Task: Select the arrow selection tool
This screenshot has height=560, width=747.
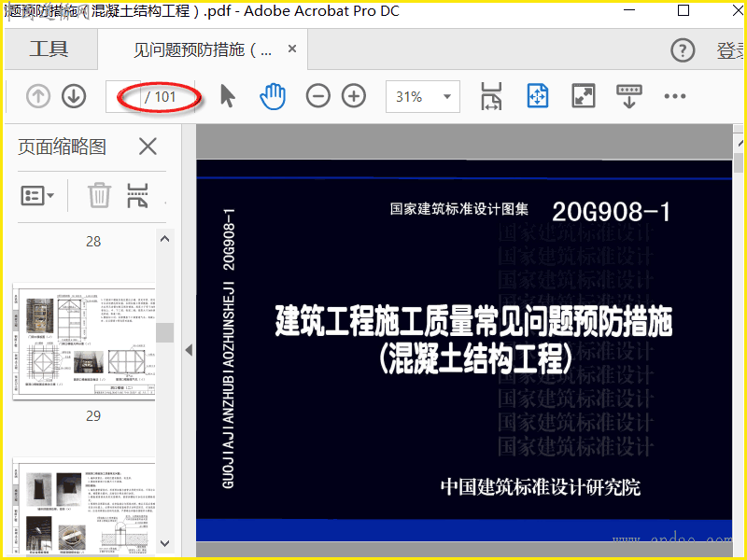Action: tap(228, 96)
